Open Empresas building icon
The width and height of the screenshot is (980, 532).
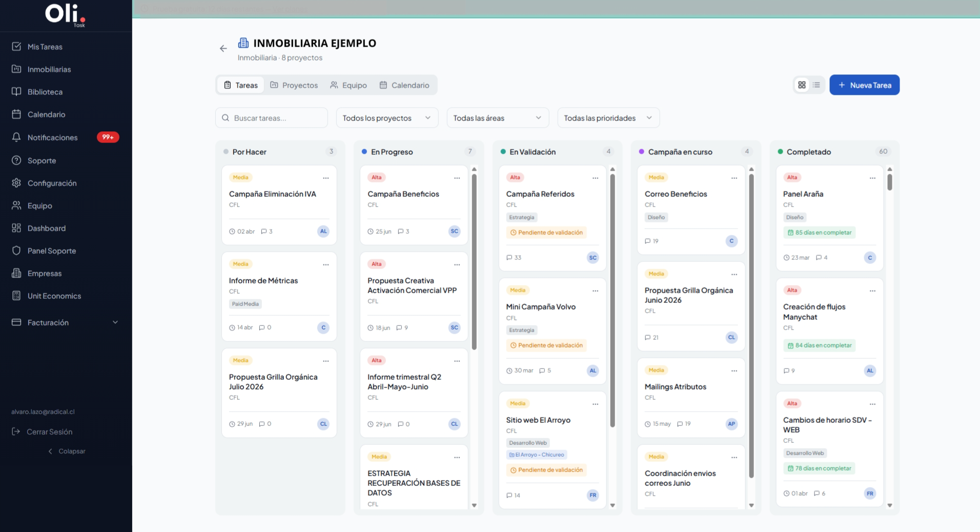[16, 273]
